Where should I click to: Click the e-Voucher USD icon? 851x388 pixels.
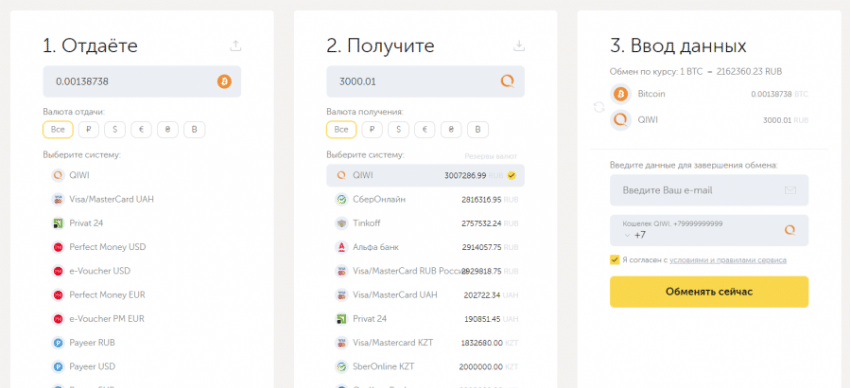pyautogui.click(x=58, y=271)
